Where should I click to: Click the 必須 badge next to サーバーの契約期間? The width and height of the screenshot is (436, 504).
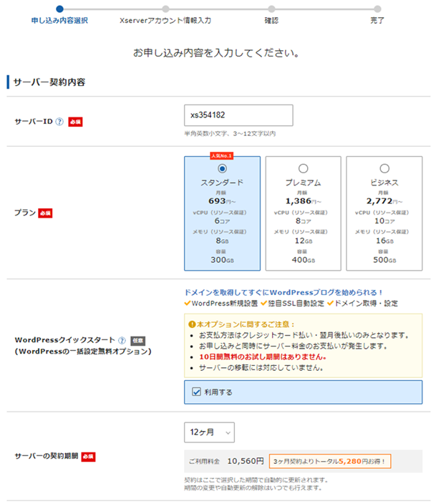pyautogui.click(x=89, y=456)
